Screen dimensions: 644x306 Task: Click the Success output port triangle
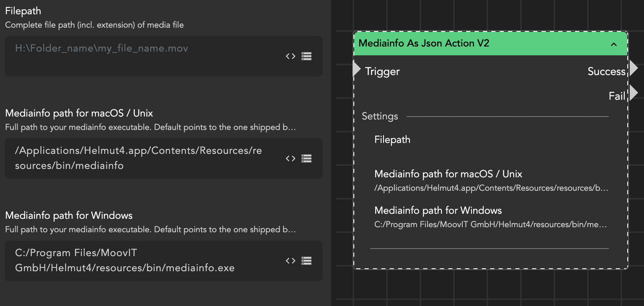pos(633,68)
